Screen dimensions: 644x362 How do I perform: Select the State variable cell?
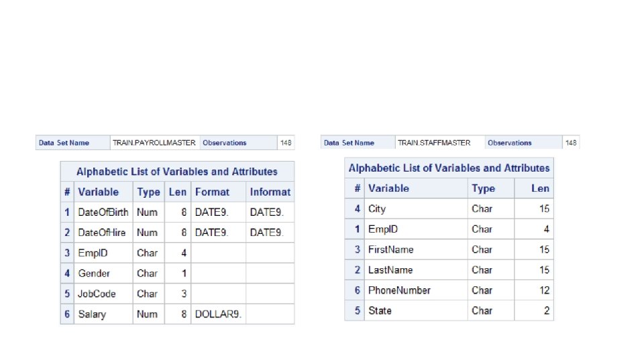pos(416,310)
